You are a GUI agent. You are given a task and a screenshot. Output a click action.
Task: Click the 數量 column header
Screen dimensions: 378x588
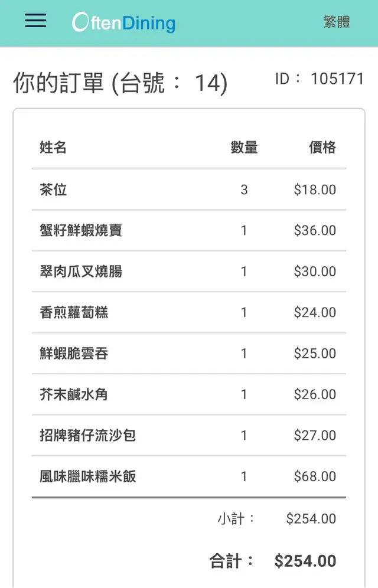point(244,148)
